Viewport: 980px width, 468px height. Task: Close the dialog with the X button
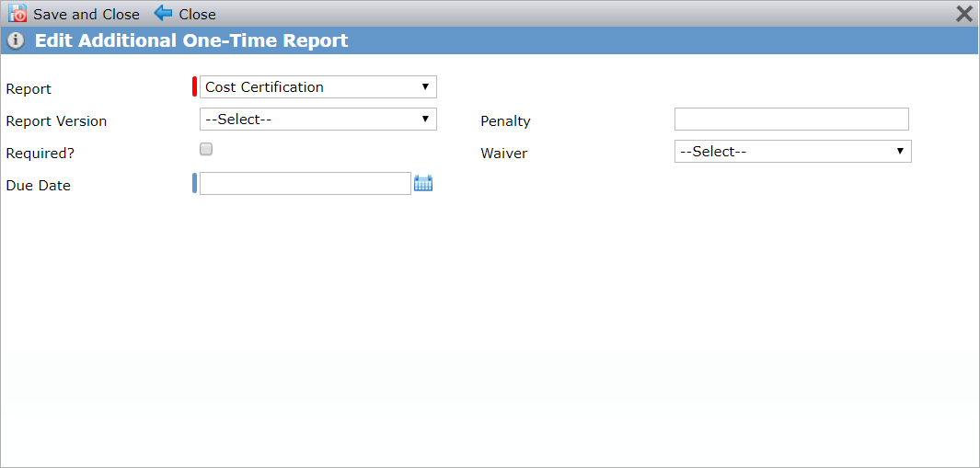[965, 14]
